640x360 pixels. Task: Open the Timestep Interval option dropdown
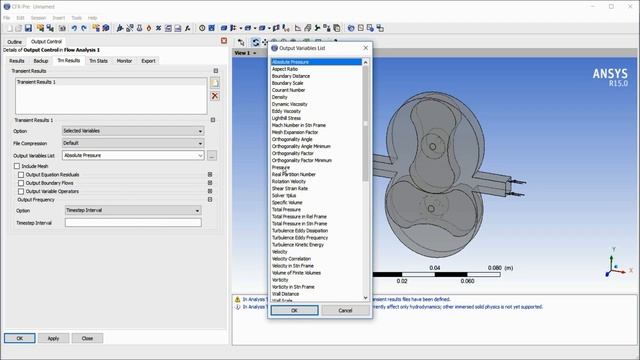(x=133, y=210)
